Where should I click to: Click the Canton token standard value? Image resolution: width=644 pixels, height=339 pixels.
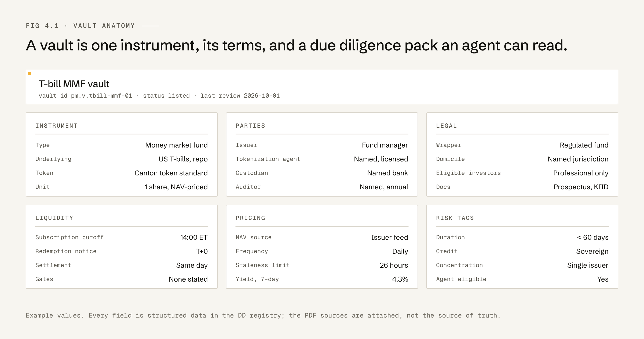pyautogui.click(x=171, y=173)
